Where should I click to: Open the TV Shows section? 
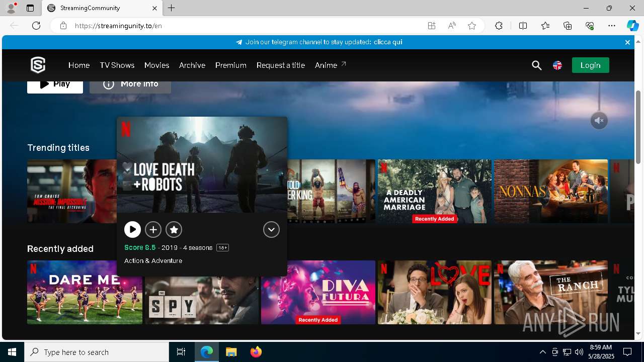117,65
